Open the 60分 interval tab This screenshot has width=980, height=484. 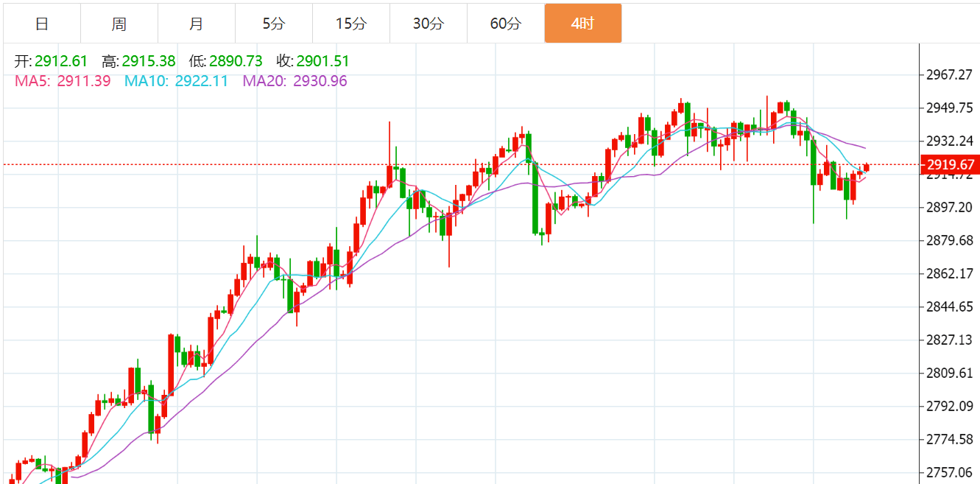(505, 24)
